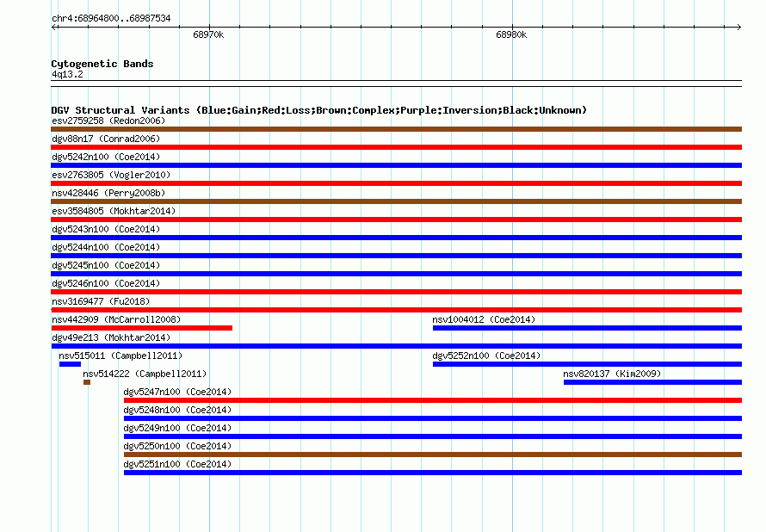Click the small blue nsv515011 variant bar
The height and width of the screenshot is (532, 766).
(70, 364)
